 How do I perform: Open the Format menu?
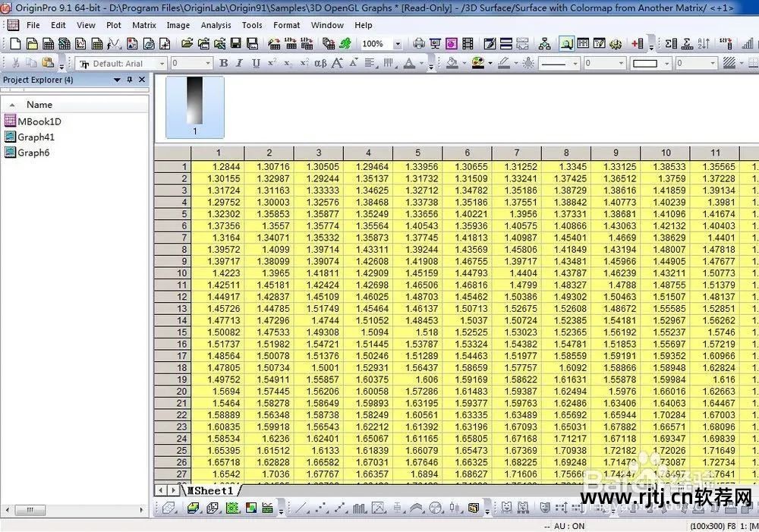coord(287,25)
